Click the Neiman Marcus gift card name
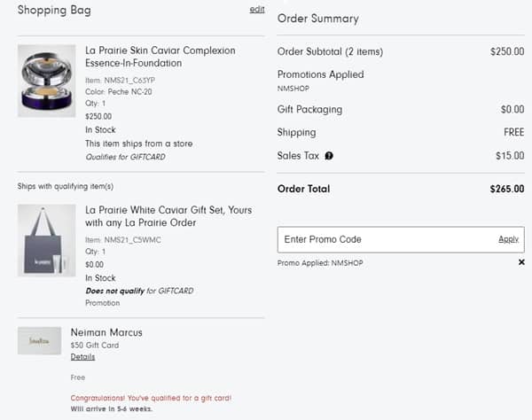The width and height of the screenshot is (532, 420). (x=106, y=332)
